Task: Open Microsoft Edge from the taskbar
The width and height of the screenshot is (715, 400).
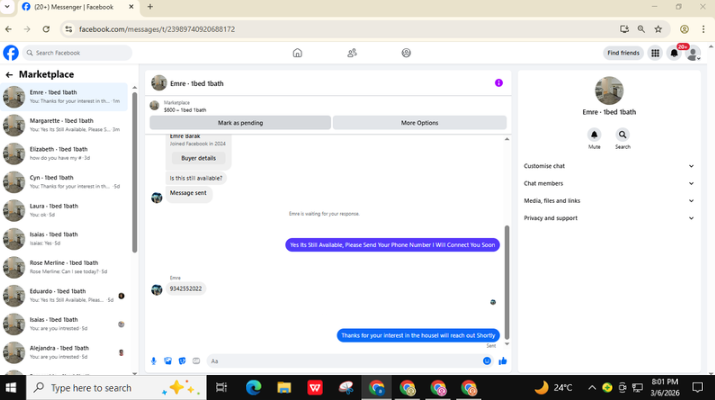Action: point(254,388)
